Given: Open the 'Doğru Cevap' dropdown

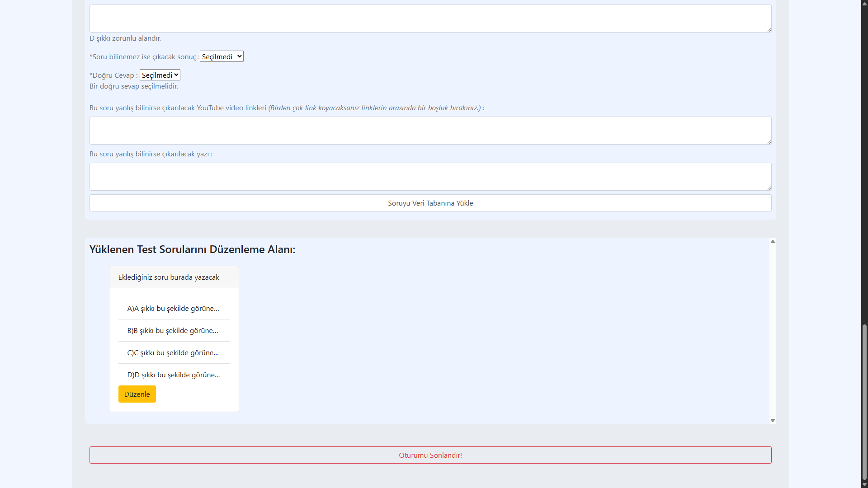Looking at the screenshot, I should [160, 75].
